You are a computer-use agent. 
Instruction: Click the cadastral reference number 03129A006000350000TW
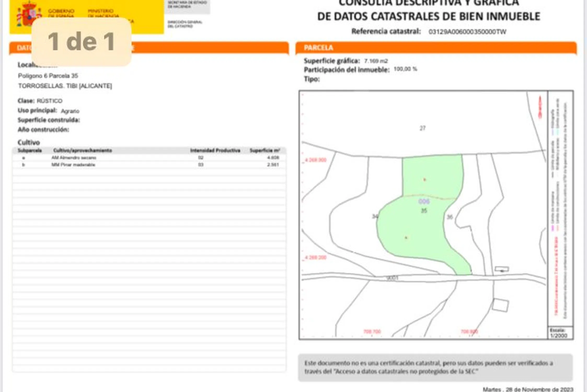pos(467,32)
